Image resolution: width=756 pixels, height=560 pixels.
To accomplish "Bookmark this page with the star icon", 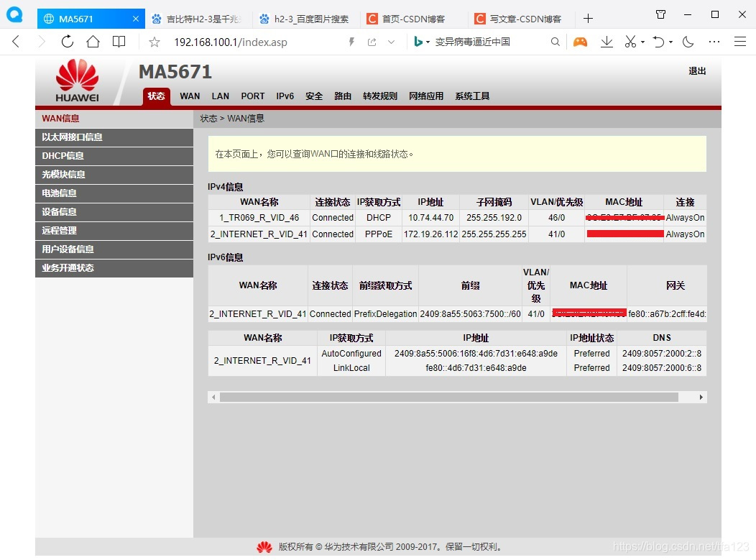I will tap(155, 42).
